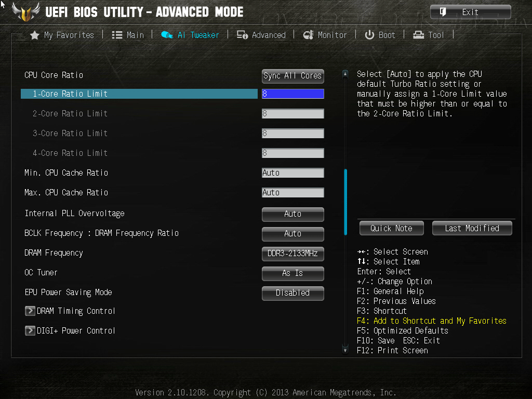Open BCLK:DRAM Frequency Ratio Auto dropdown

[x=293, y=234]
